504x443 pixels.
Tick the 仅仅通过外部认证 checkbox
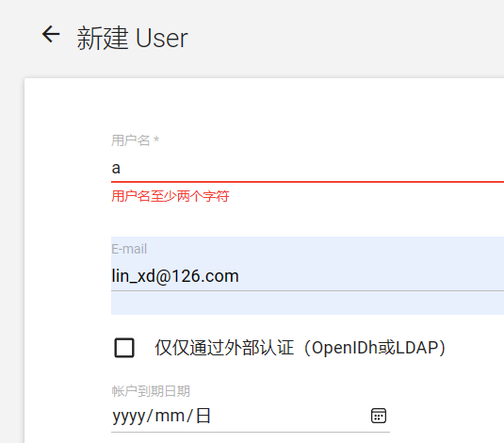click(x=124, y=348)
